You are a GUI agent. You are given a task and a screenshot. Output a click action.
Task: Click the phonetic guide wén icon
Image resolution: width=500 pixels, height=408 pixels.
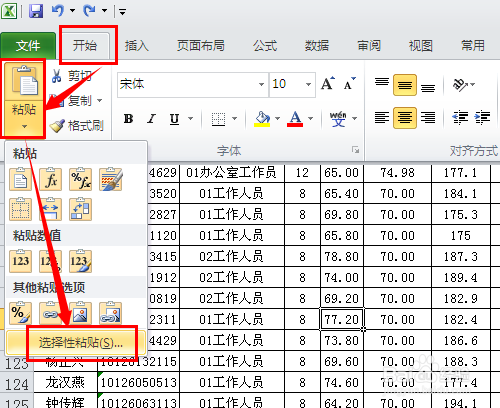point(338,119)
